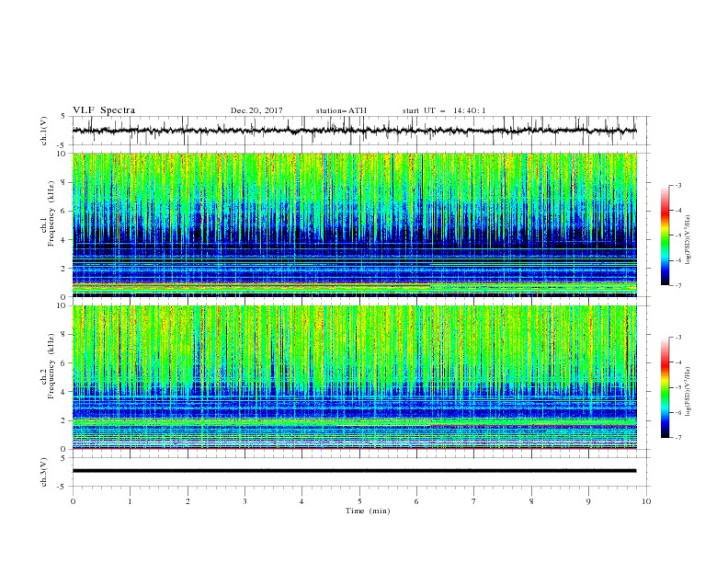Select the ch.1 "Frequency (kHz)" axis label

[x=51, y=212]
